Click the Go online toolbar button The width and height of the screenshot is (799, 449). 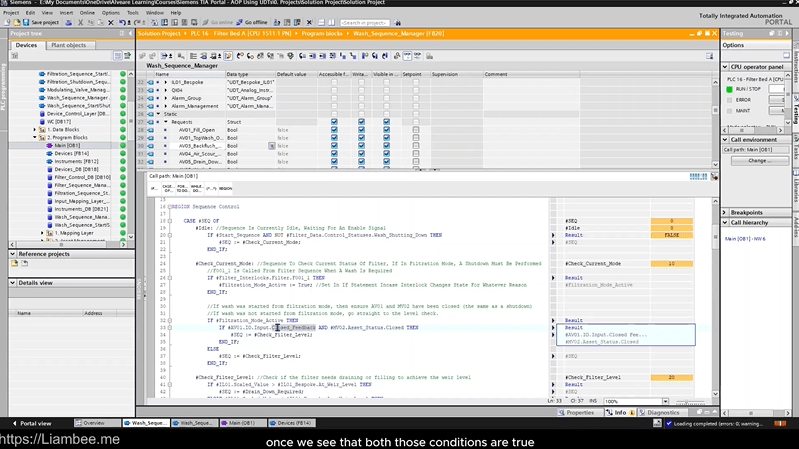tap(217, 21)
